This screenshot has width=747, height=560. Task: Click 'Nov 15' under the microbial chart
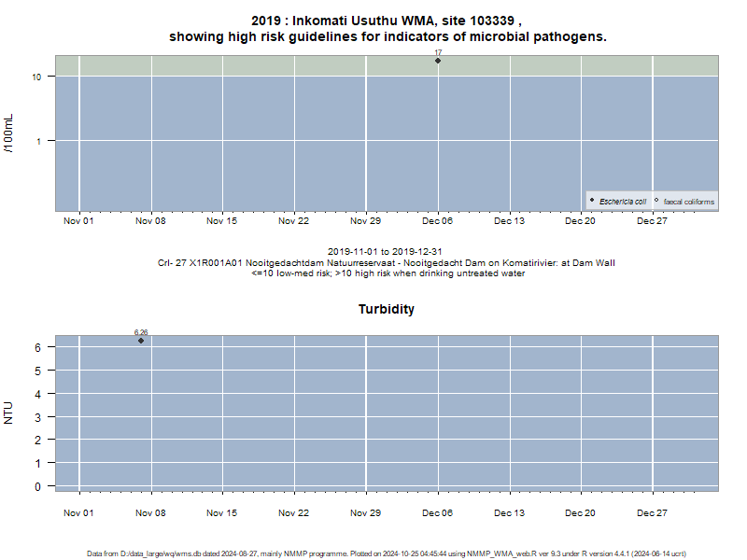(221, 221)
